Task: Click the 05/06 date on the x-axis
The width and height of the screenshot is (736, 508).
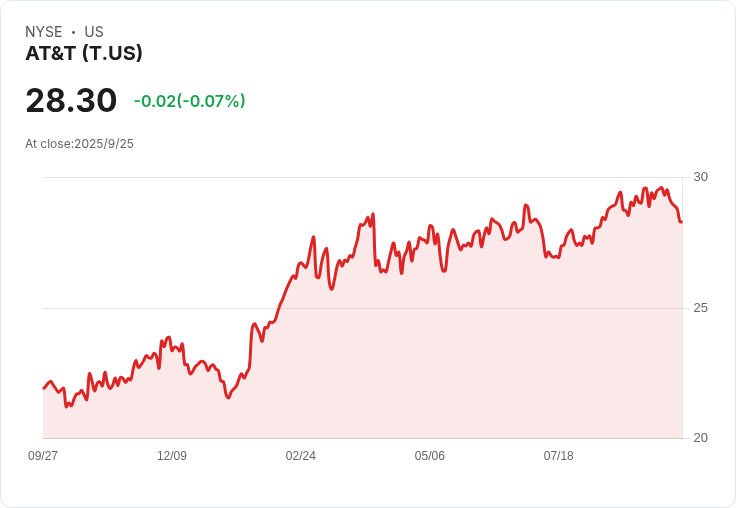Action: [430, 456]
